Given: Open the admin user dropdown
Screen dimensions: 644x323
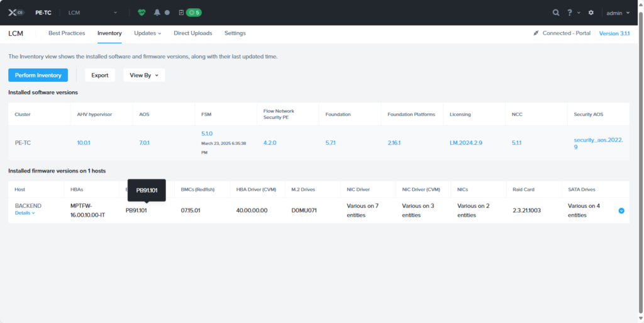Looking at the screenshot, I should tap(618, 13).
